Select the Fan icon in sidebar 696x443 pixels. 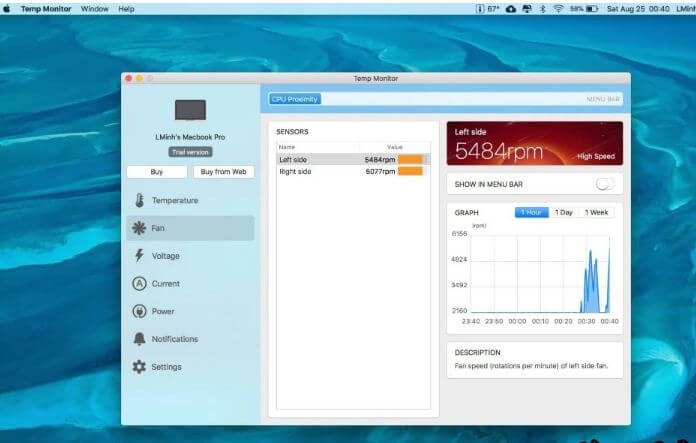pyautogui.click(x=139, y=228)
